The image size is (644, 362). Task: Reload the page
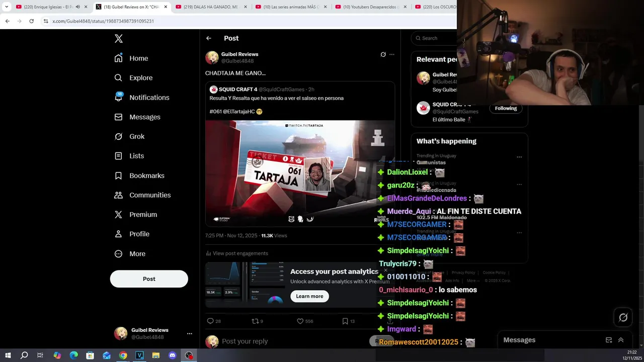click(31, 21)
